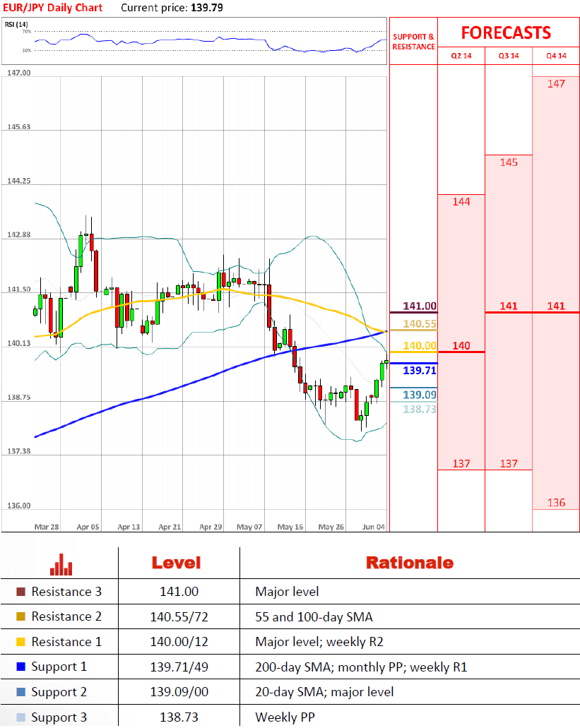The image size is (580, 728).
Task: Click the Resistance 2 gold color swatch
Action: point(21,616)
